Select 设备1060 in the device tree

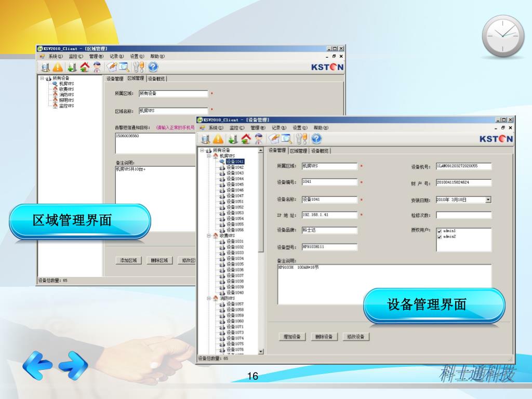(x=235, y=321)
